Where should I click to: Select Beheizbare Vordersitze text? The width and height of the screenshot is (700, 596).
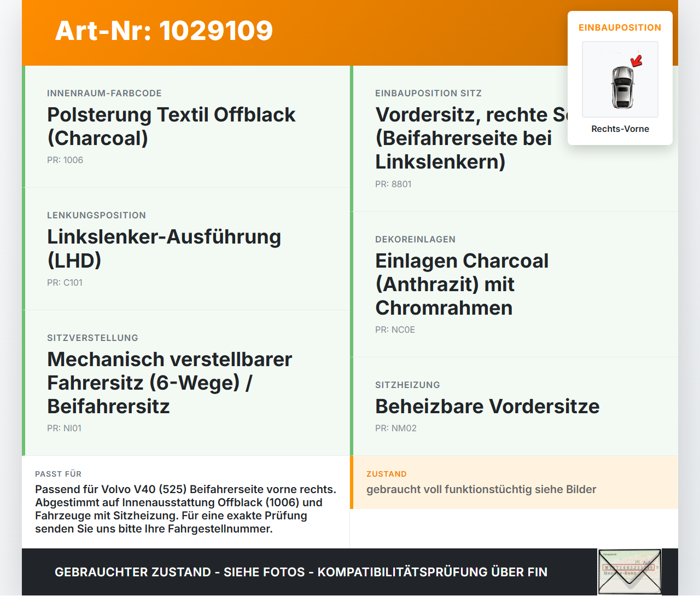[487, 407]
